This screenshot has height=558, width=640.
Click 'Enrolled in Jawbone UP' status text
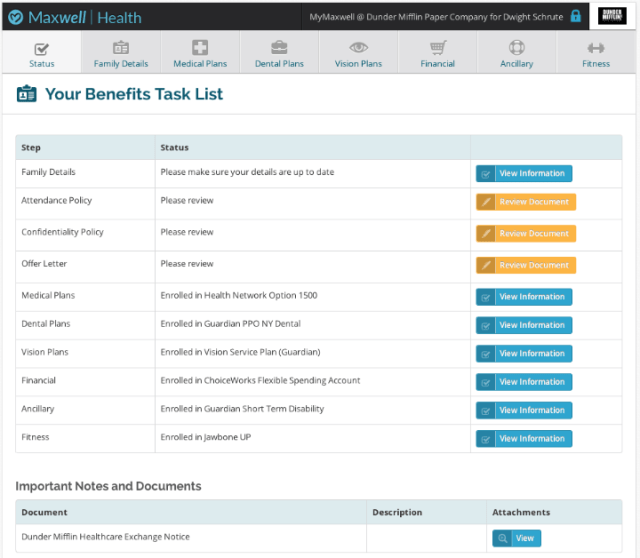tap(206, 437)
